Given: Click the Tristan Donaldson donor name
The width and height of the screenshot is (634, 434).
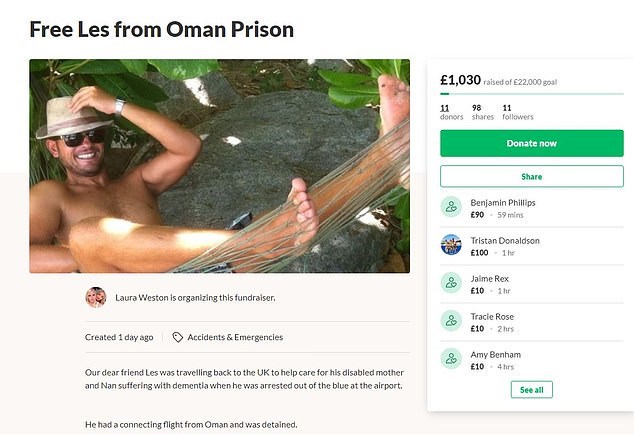Looking at the screenshot, I should (505, 240).
